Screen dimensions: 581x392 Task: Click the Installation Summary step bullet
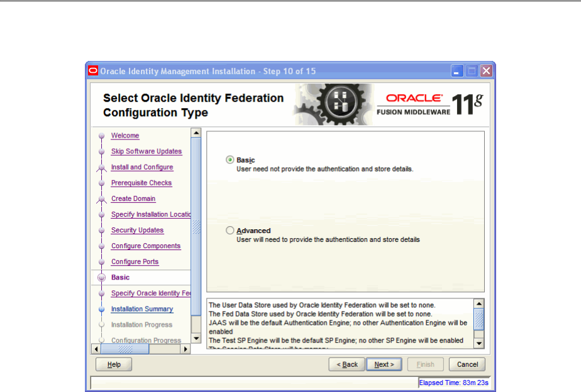point(101,309)
